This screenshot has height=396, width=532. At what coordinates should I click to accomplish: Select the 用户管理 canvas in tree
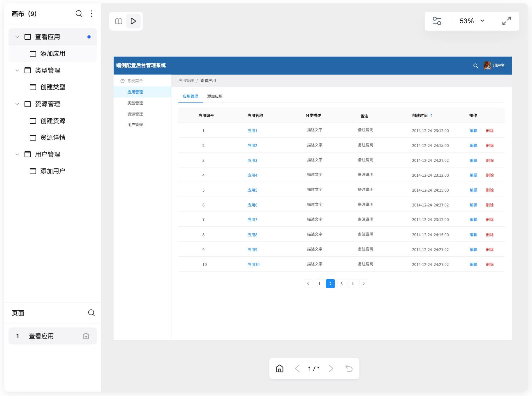point(52,154)
